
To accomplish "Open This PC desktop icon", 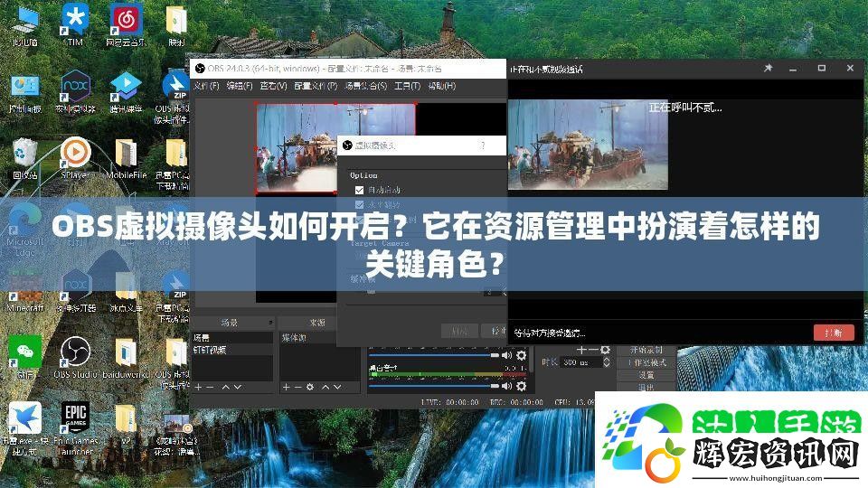I will (x=25, y=24).
